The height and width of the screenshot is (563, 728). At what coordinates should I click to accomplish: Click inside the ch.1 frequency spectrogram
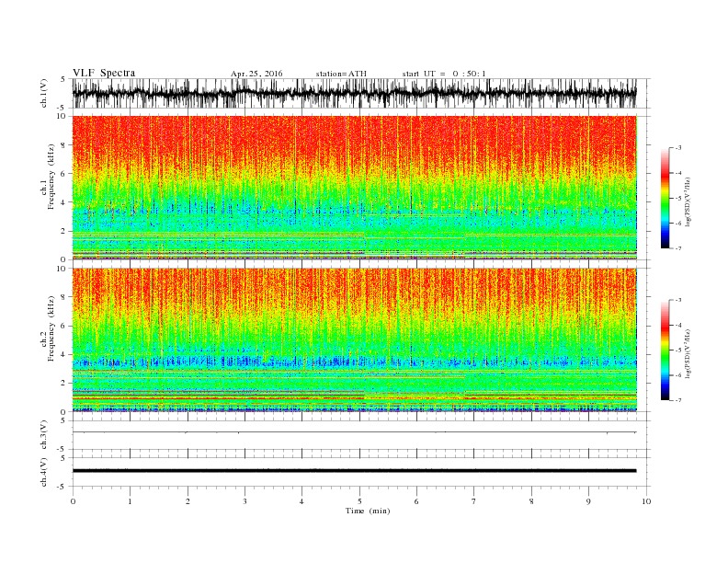pyautogui.click(x=354, y=188)
